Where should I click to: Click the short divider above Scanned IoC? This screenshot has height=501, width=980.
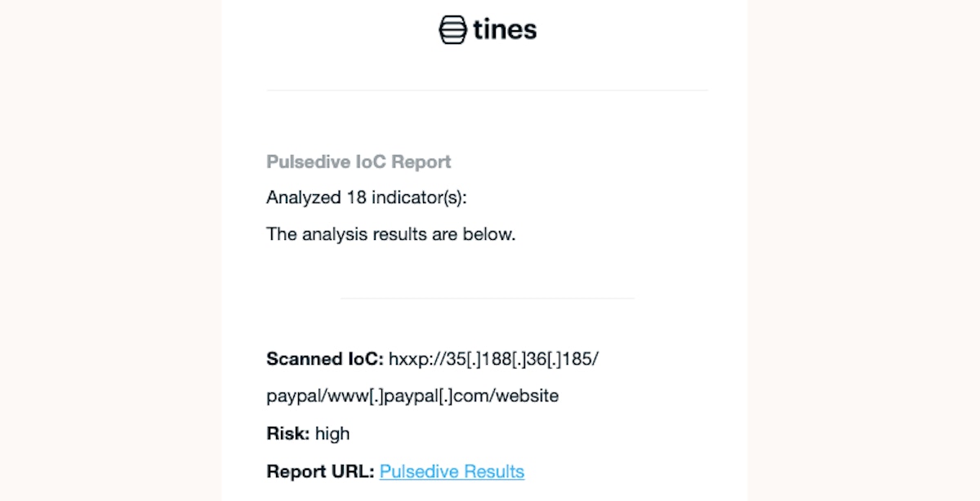(x=487, y=298)
